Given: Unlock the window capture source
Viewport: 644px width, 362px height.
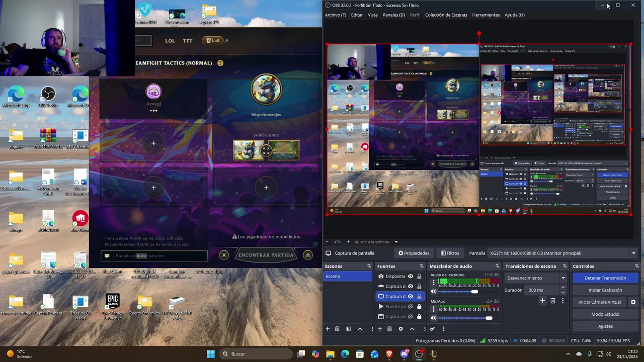Looking at the screenshot, I should click(x=419, y=317).
